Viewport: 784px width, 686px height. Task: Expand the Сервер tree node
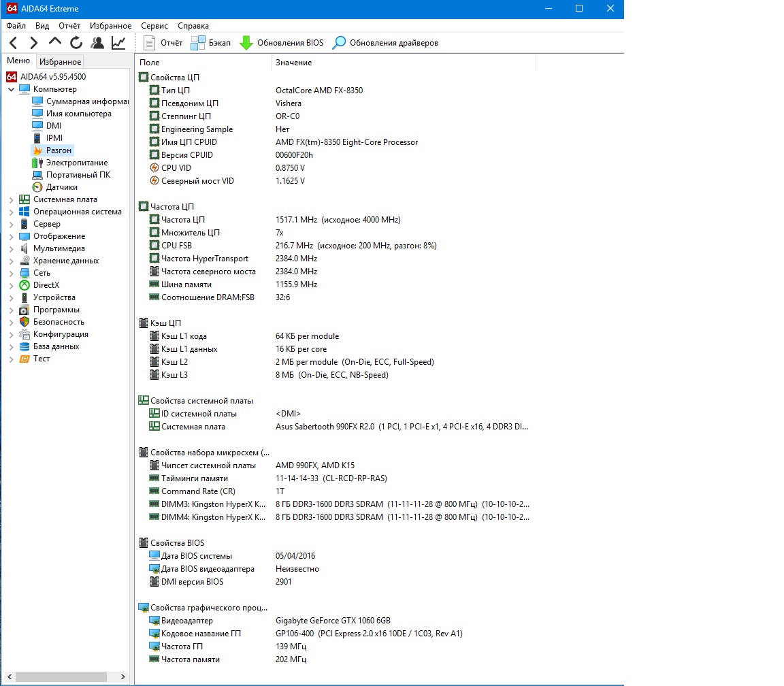[11, 224]
